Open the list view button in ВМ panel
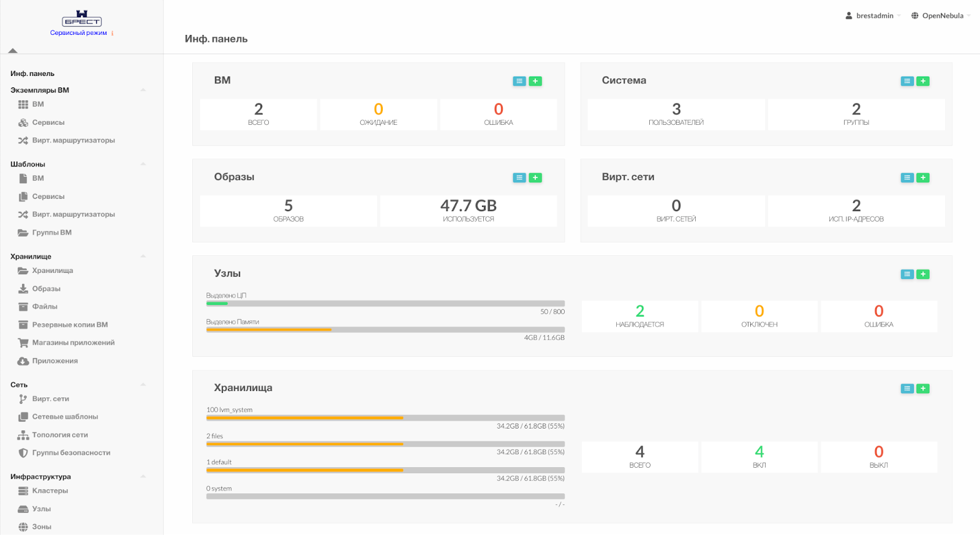The width and height of the screenshot is (980, 535). (519, 81)
